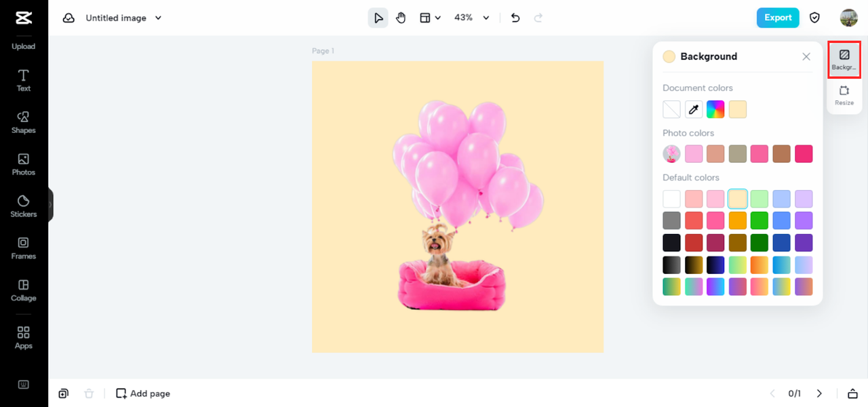
Task: Click the Export button
Action: pos(778,18)
